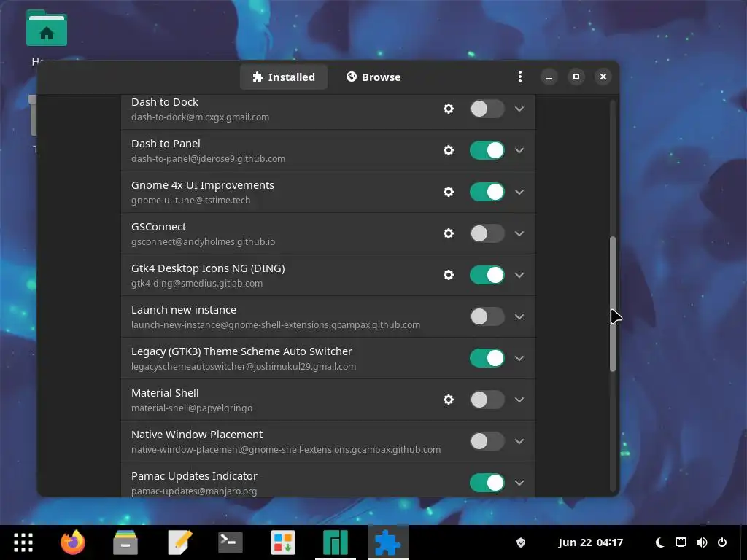
Task: Turn off Gnome 4x UI Improvements switch
Action: 487,192
